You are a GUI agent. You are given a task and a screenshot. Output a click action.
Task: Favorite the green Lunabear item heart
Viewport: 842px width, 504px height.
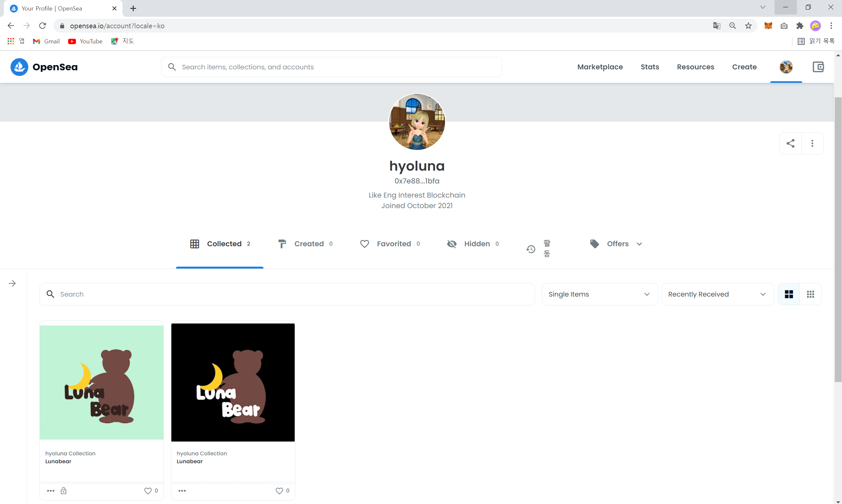tap(148, 491)
